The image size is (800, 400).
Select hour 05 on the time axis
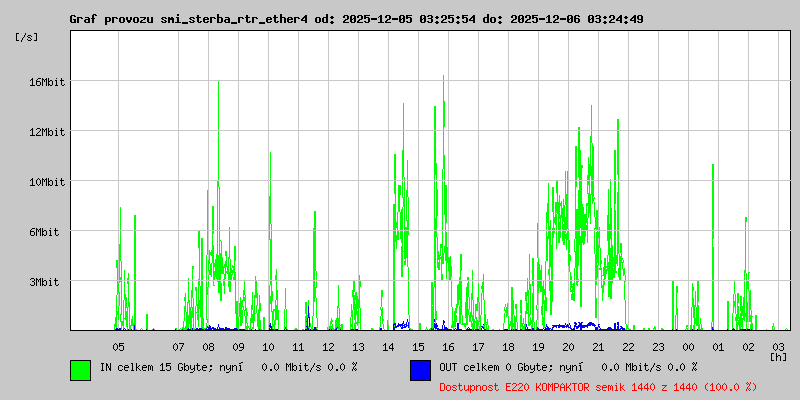click(118, 346)
